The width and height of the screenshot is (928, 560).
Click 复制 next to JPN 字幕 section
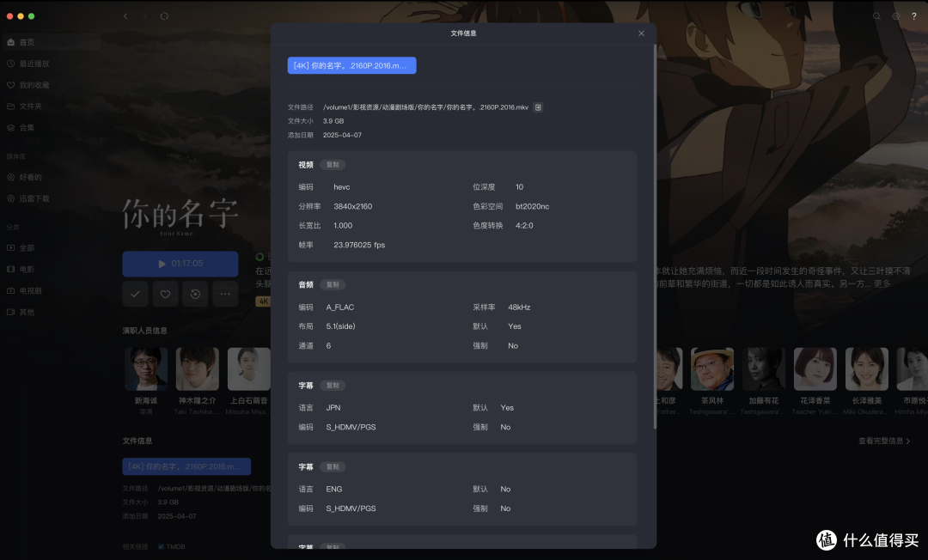point(333,386)
